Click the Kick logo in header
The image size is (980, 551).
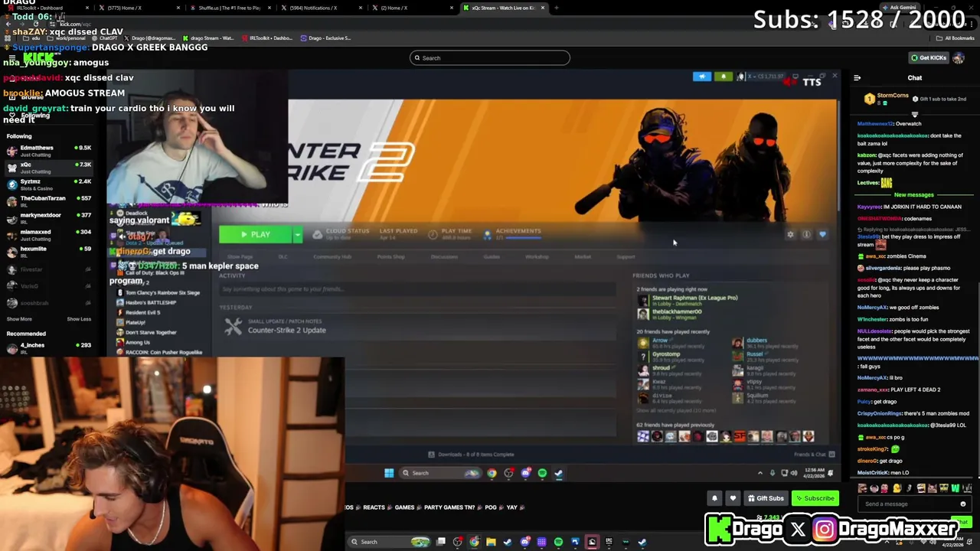point(38,58)
